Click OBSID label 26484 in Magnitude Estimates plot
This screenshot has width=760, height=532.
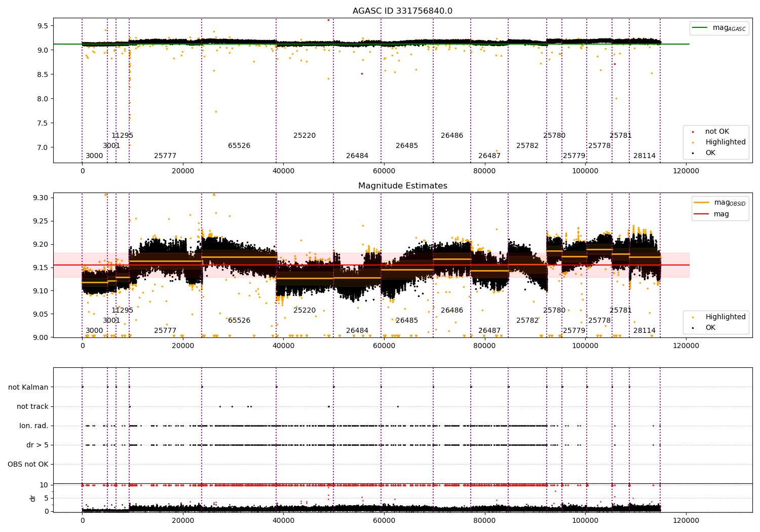pos(357,331)
